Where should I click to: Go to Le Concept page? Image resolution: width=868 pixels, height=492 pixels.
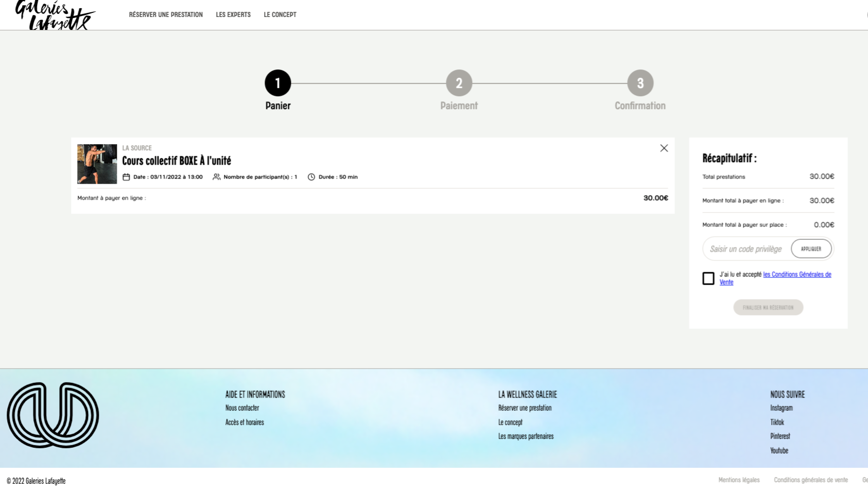tap(280, 15)
